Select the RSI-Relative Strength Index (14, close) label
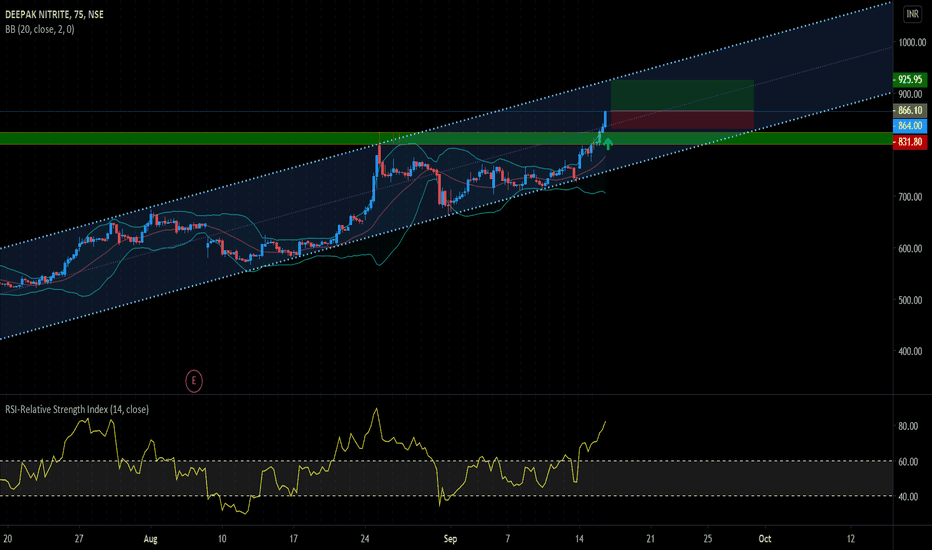 [77, 409]
